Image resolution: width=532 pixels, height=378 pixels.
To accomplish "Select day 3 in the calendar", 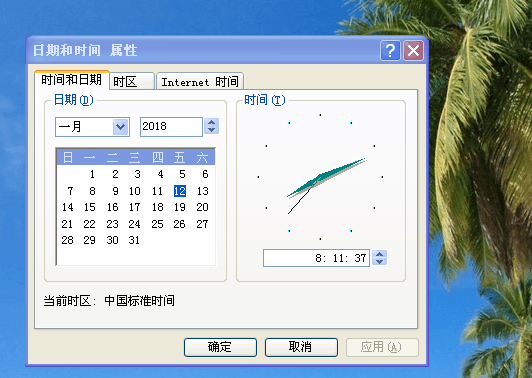I will coord(137,174).
